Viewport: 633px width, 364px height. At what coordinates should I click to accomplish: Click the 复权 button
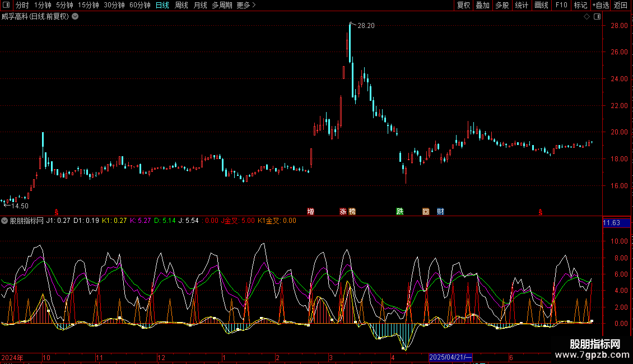click(464, 6)
